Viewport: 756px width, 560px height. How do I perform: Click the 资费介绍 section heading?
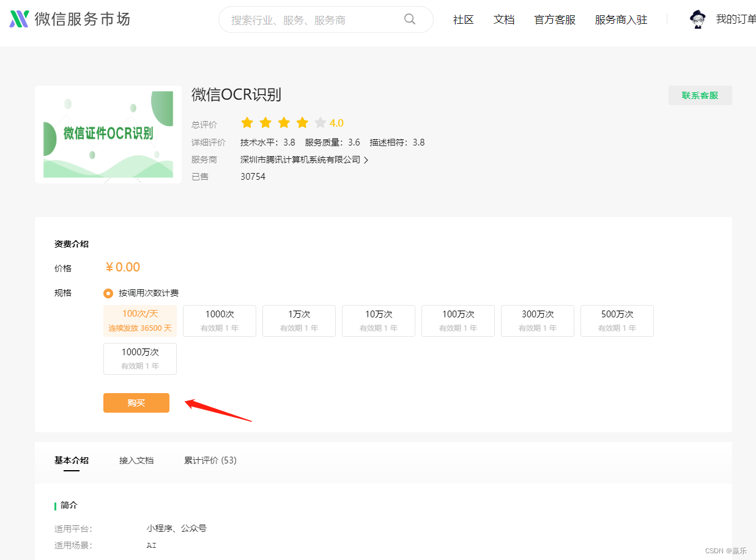(x=72, y=244)
